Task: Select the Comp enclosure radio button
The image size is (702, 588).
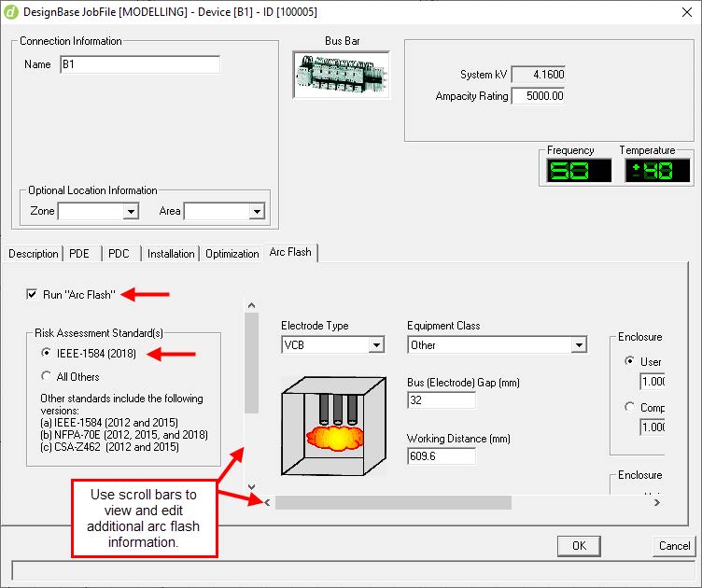Action: 629,407
